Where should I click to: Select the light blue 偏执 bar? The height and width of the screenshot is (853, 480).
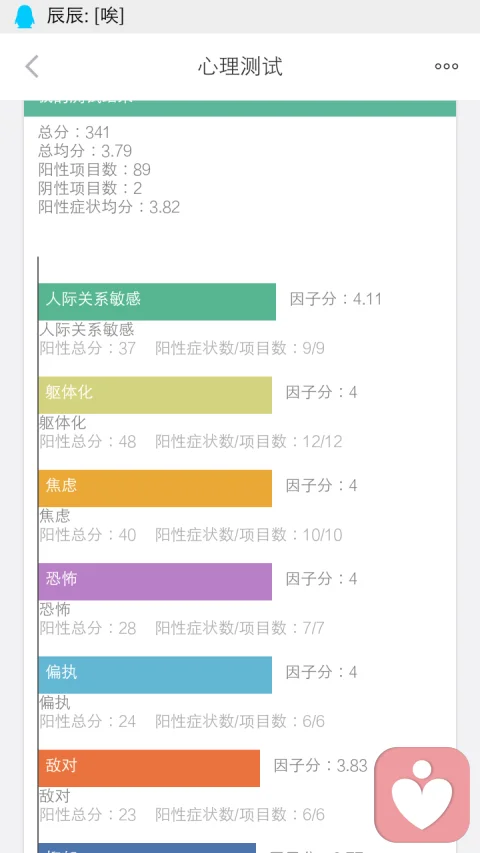155,675
